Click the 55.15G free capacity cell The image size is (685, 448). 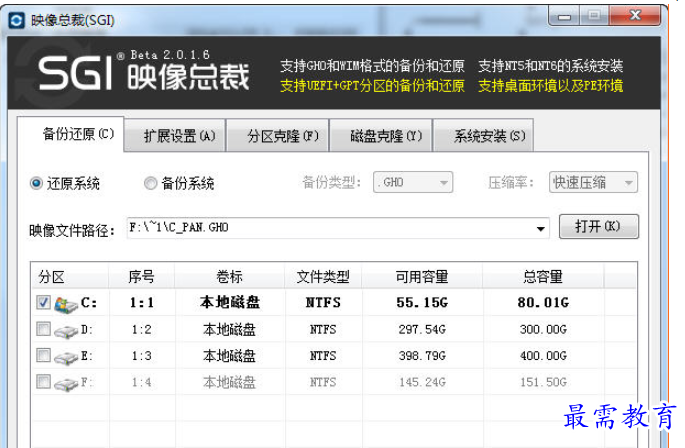tap(422, 302)
